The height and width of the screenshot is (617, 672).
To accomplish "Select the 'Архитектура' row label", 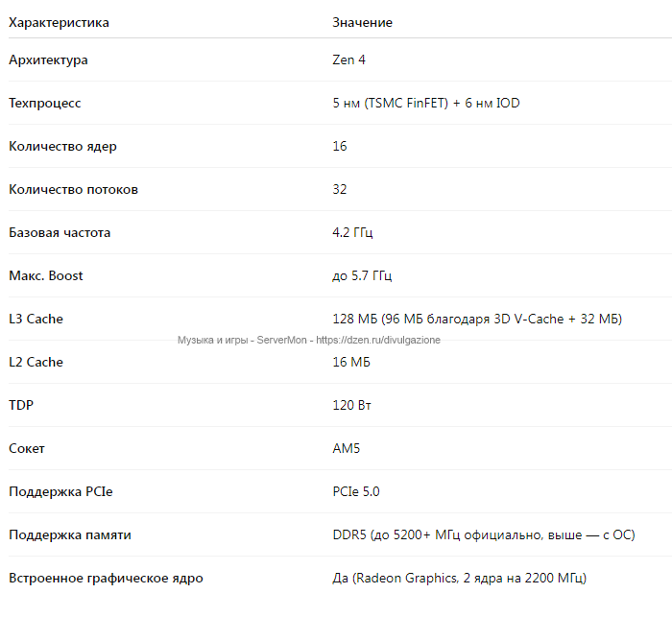I will pyautogui.click(x=48, y=60).
